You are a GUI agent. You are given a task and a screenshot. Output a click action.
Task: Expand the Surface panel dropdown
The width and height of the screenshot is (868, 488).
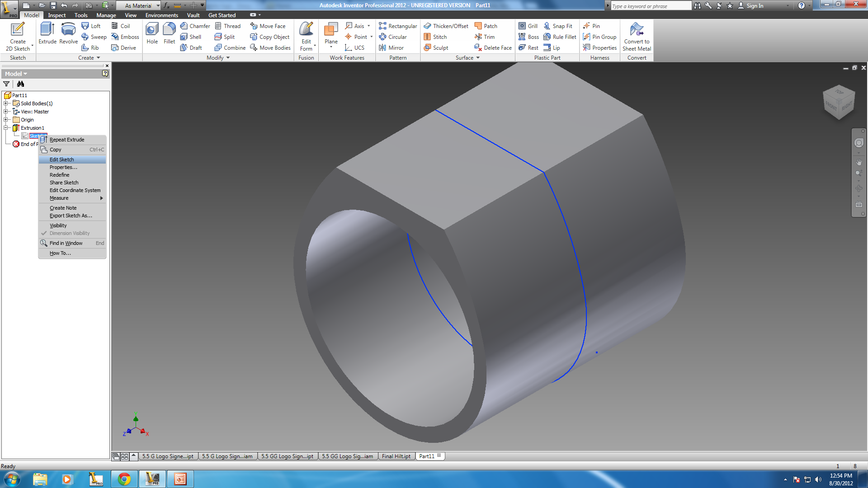click(x=467, y=58)
